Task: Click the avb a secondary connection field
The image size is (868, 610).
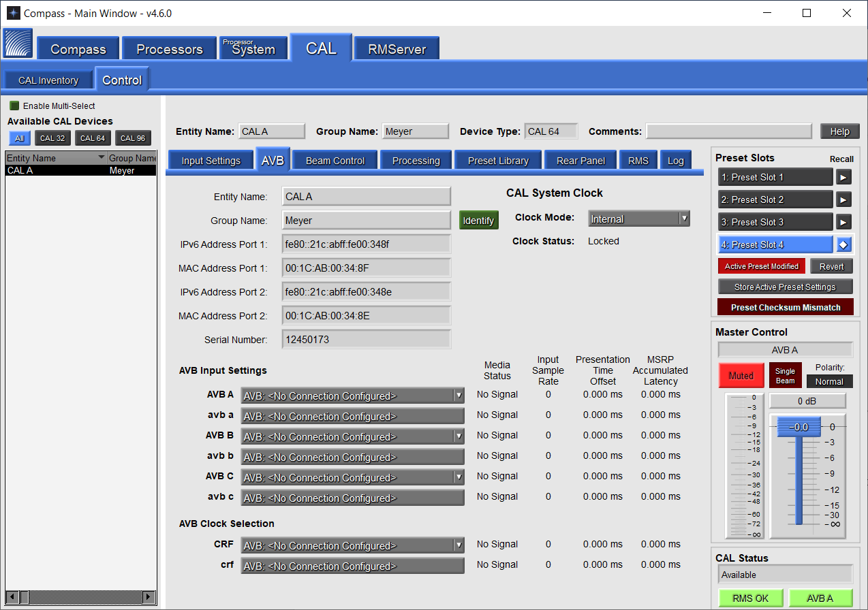Action: tap(352, 416)
